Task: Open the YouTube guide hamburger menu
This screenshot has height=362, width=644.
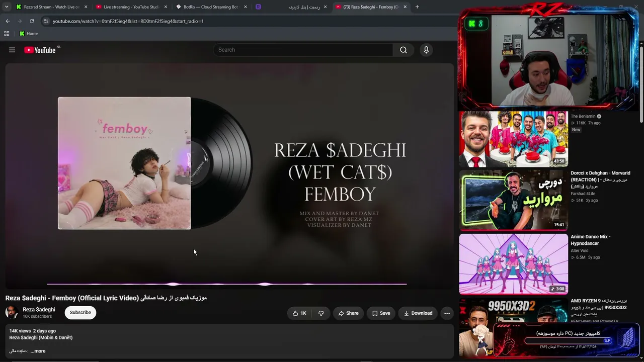Action: pos(12,50)
